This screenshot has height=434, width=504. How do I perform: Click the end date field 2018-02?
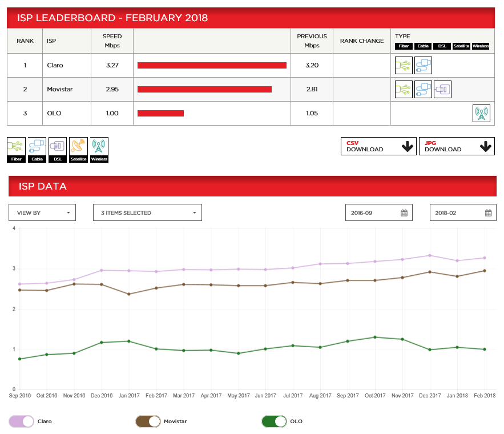coord(463,212)
